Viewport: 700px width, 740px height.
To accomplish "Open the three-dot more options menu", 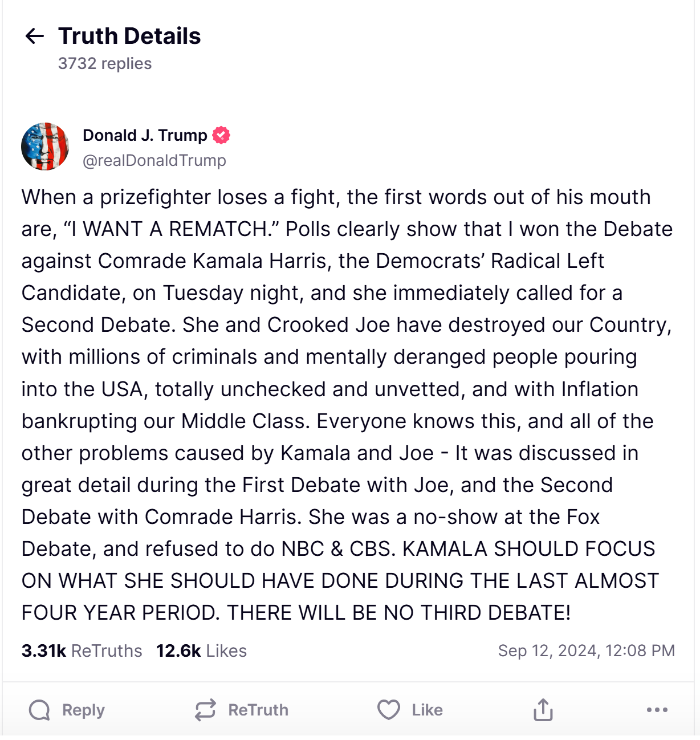I will tap(657, 710).
